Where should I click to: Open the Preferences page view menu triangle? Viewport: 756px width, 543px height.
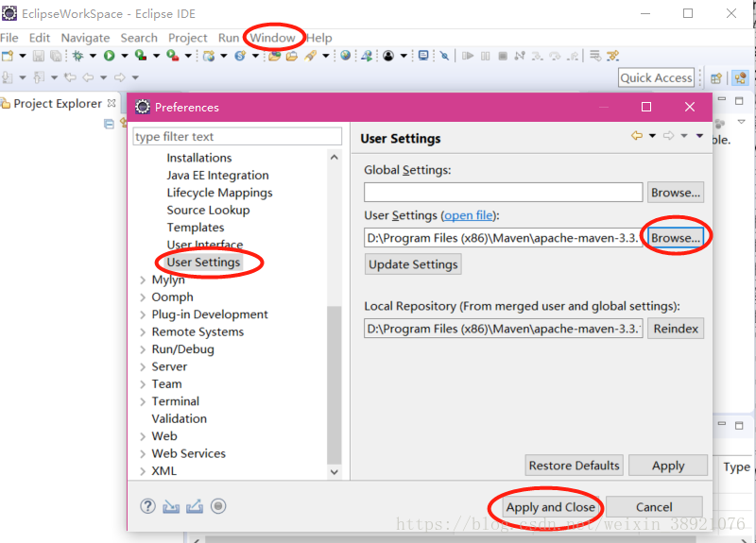tap(699, 136)
